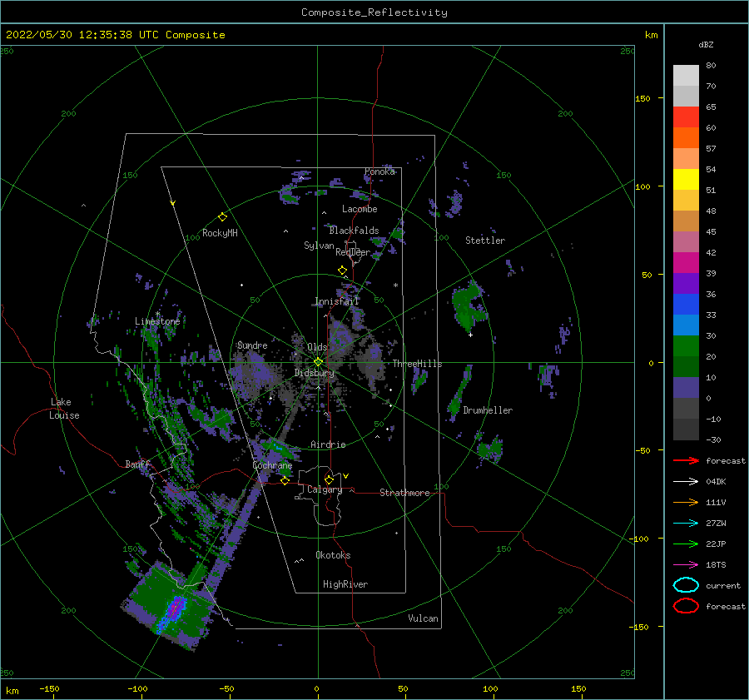Click the Airdrie label
The height and width of the screenshot is (700, 749).
coord(328,444)
